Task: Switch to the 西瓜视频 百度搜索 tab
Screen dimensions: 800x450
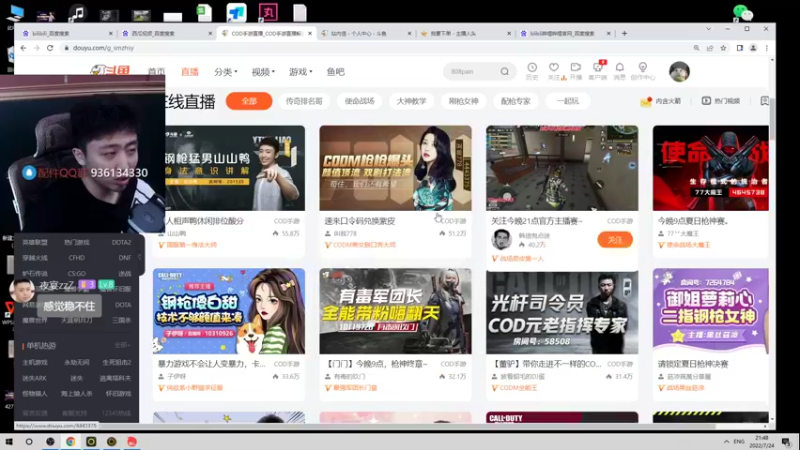Action: coord(167,33)
